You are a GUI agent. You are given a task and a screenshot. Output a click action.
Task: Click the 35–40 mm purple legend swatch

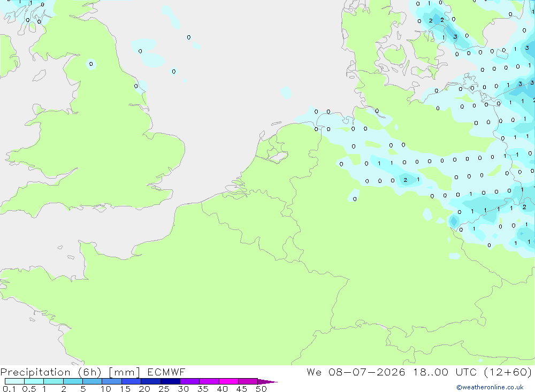click(x=209, y=381)
